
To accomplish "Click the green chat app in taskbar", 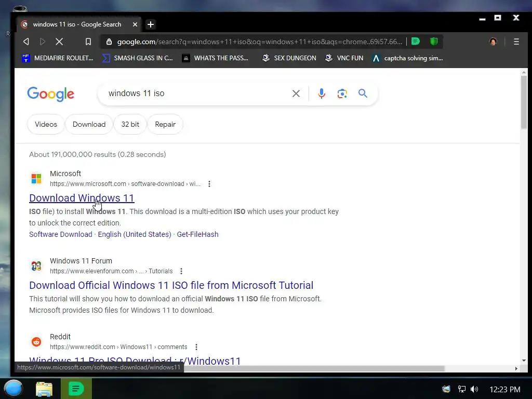I will (x=76, y=389).
